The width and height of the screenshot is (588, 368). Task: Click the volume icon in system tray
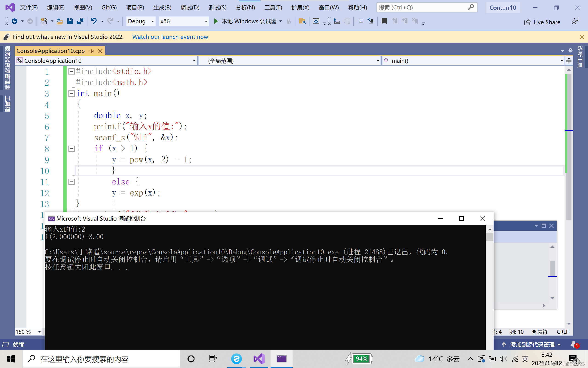[503, 359]
